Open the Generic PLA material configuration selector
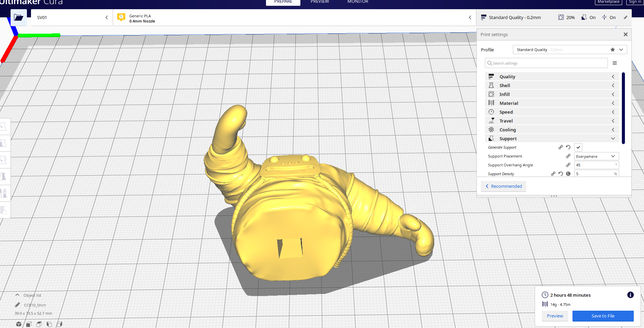This screenshot has height=328, width=644. (x=295, y=17)
